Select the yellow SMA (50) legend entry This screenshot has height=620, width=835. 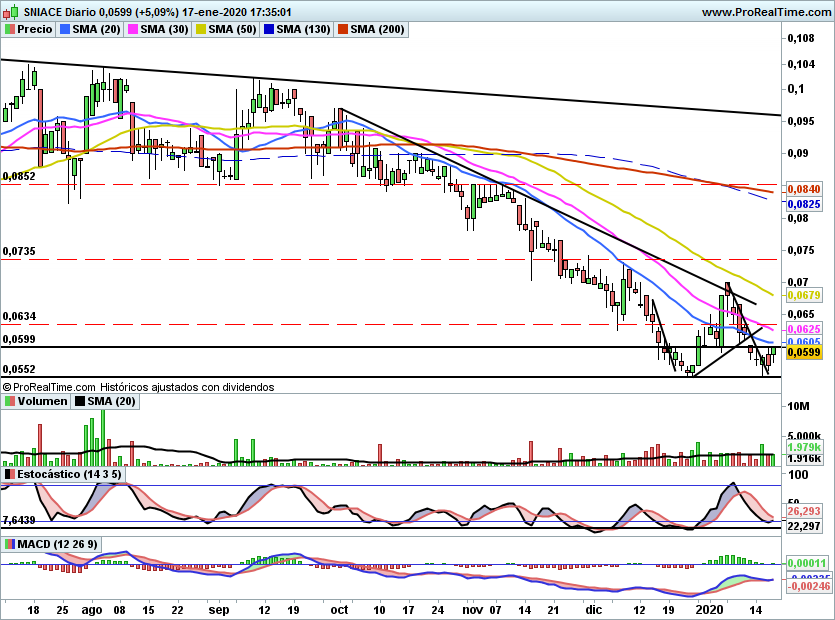point(233,30)
